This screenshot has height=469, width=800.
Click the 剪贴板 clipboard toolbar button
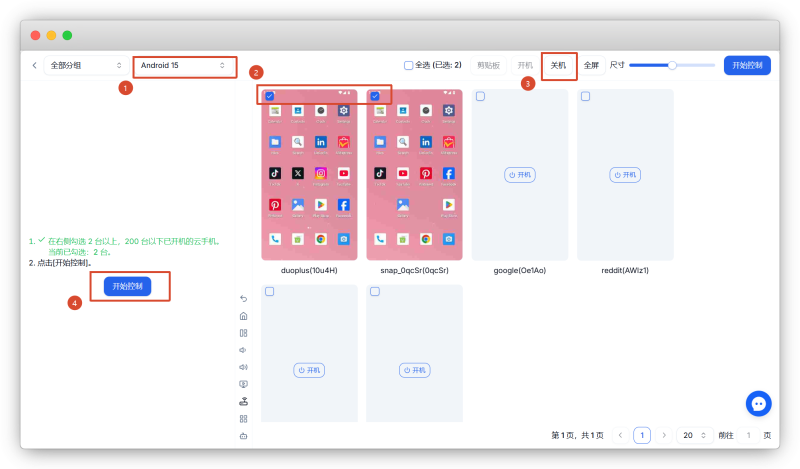click(488, 65)
